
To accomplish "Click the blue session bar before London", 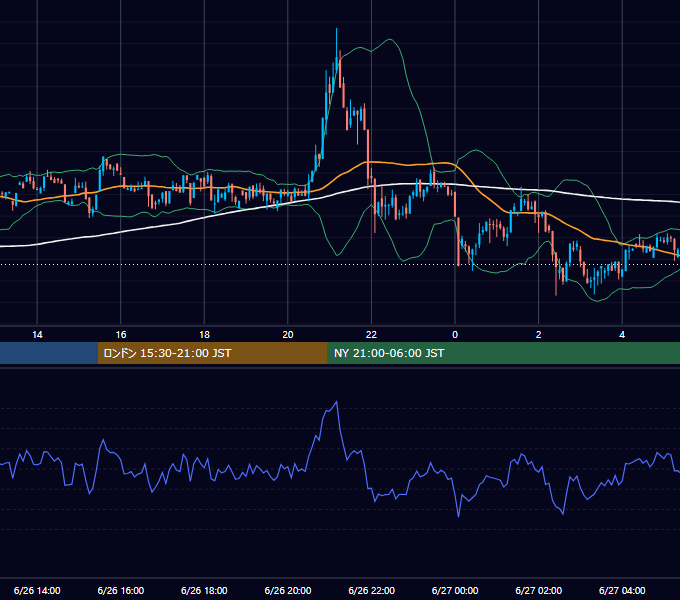I will tap(49, 353).
